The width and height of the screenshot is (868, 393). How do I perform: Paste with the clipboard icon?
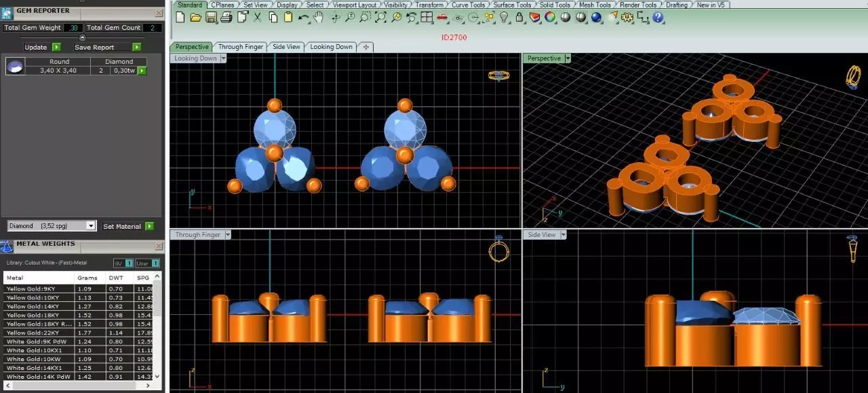tap(288, 17)
